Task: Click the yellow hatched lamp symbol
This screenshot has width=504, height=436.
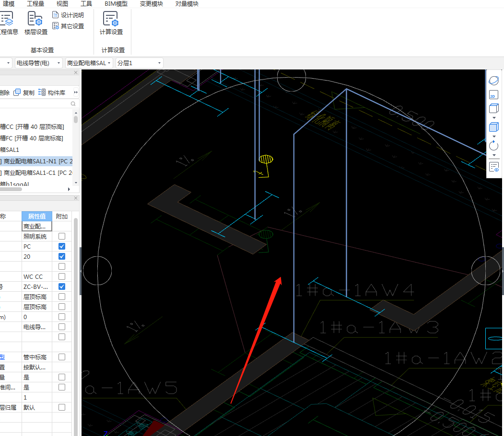Action: 266,159
